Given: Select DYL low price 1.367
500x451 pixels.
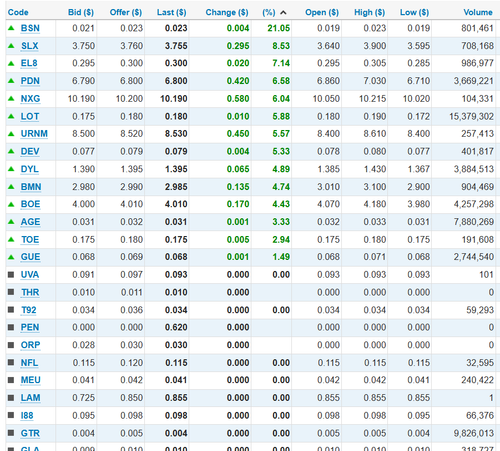Looking at the screenshot, I should [x=419, y=169].
